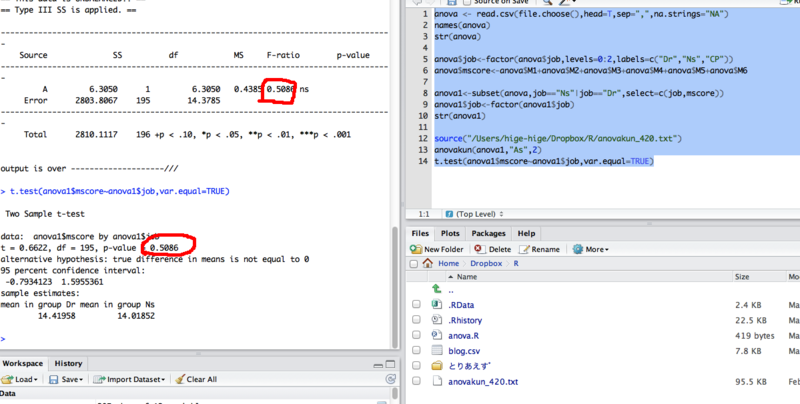800x404 pixels.
Task: Click the pencil icon beside Rename
Action: 524,249
